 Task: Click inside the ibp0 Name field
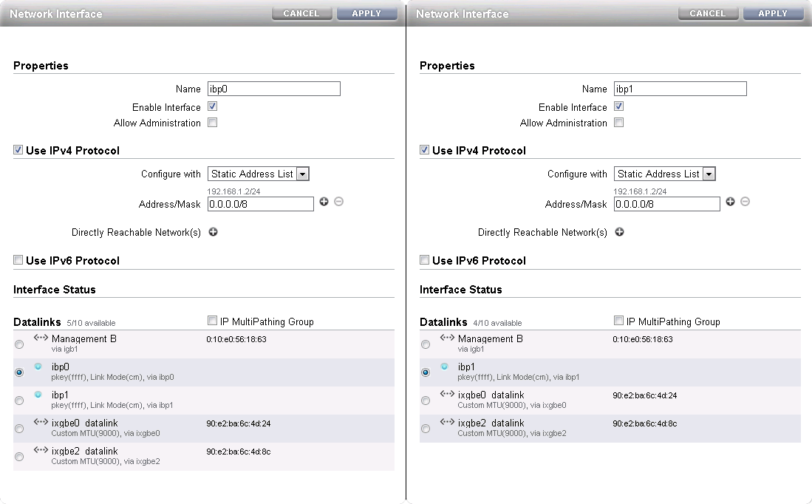(273, 89)
